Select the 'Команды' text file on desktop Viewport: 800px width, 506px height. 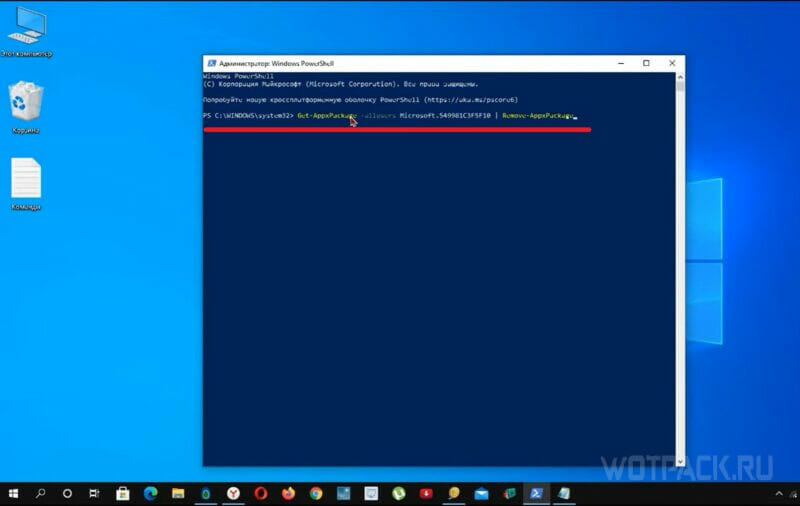26,184
